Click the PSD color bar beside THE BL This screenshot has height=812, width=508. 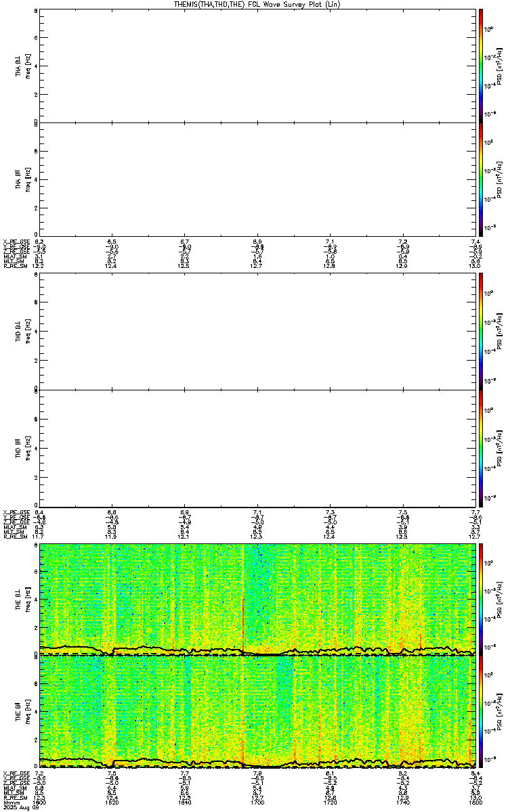tap(481, 599)
